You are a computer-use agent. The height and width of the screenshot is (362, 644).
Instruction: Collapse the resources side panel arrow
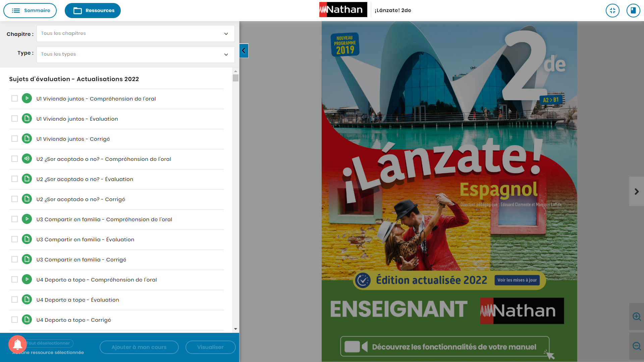pos(244,51)
